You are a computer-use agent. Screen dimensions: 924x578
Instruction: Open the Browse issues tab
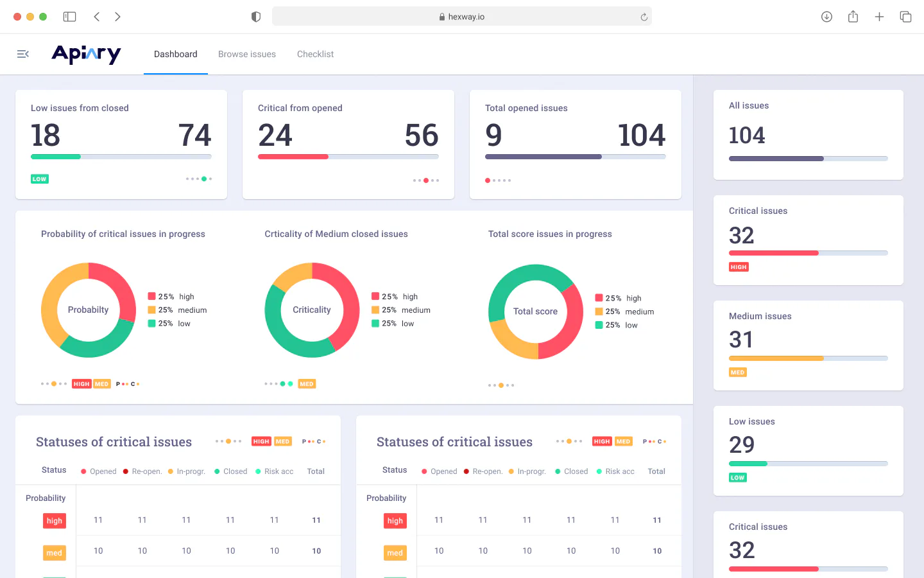[247, 54]
